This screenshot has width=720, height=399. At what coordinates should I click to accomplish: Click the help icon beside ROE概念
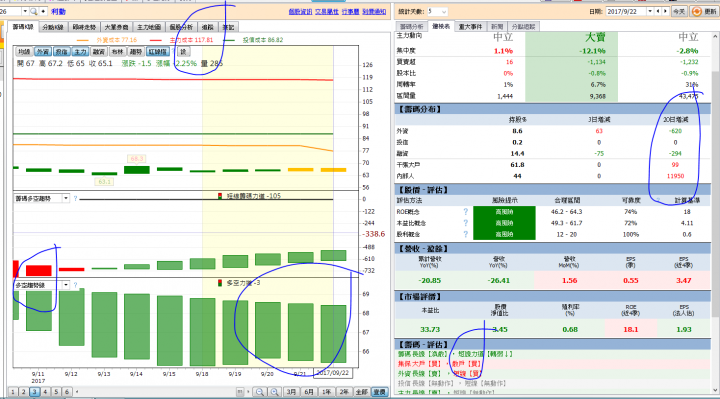coord(466,212)
